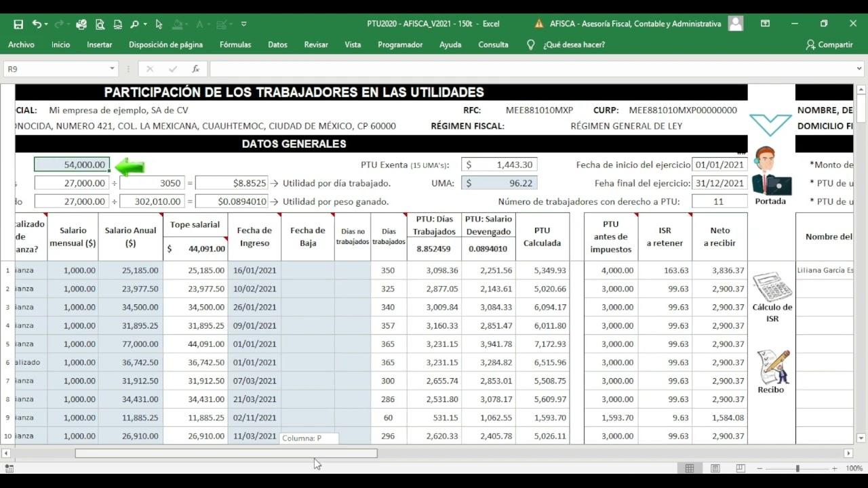Switch to the Inicio ribbon tab
The height and width of the screenshot is (488, 868).
click(60, 45)
